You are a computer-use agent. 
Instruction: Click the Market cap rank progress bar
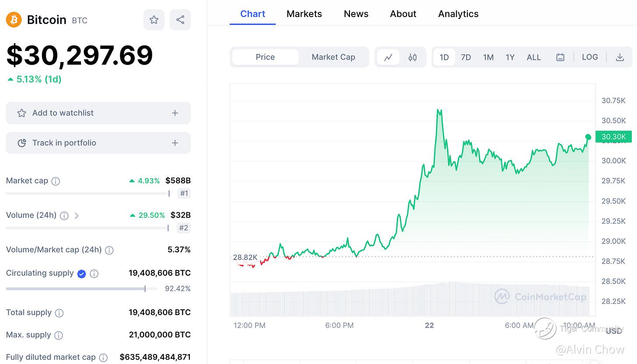(88, 193)
